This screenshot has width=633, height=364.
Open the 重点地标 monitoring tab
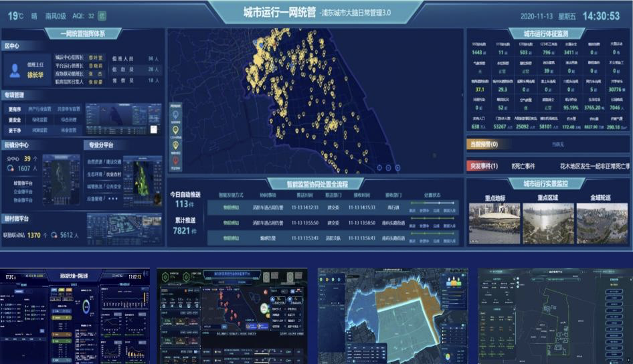(x=495, y=198)
